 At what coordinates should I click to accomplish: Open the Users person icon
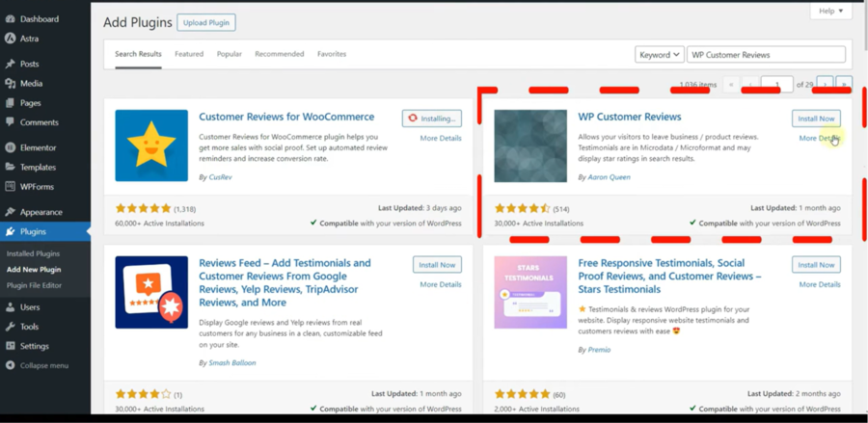[x=10, y=306]
